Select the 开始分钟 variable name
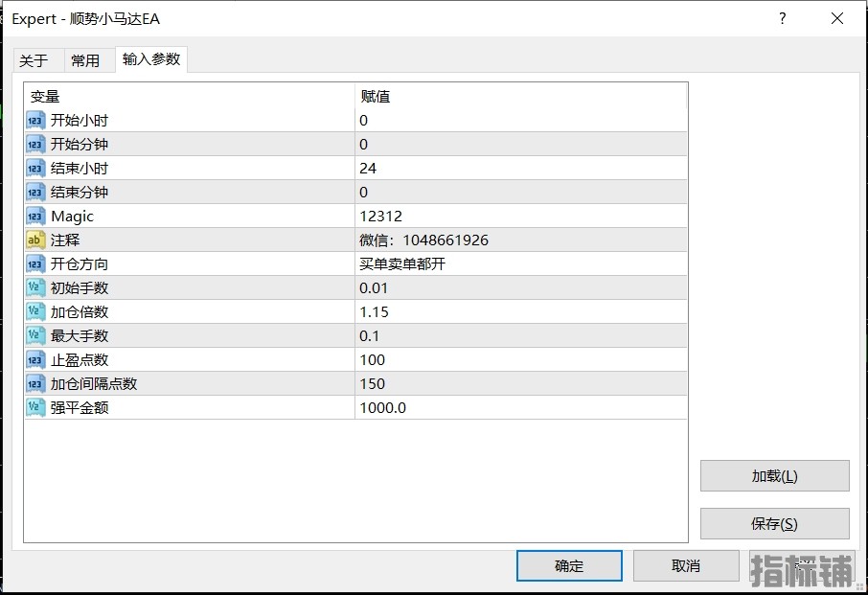This screenshot has width=868, height=595. click(x=80, y=144)
